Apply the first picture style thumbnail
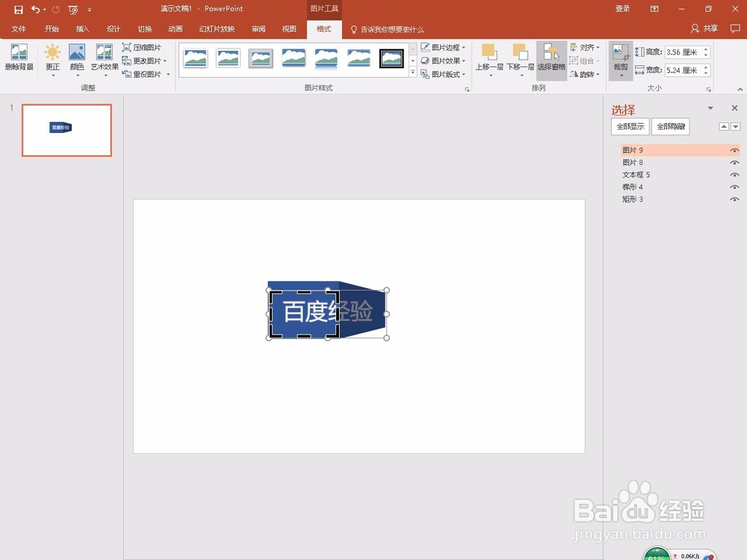This screenshot has height=560, width=747. (x=195, y=58)
